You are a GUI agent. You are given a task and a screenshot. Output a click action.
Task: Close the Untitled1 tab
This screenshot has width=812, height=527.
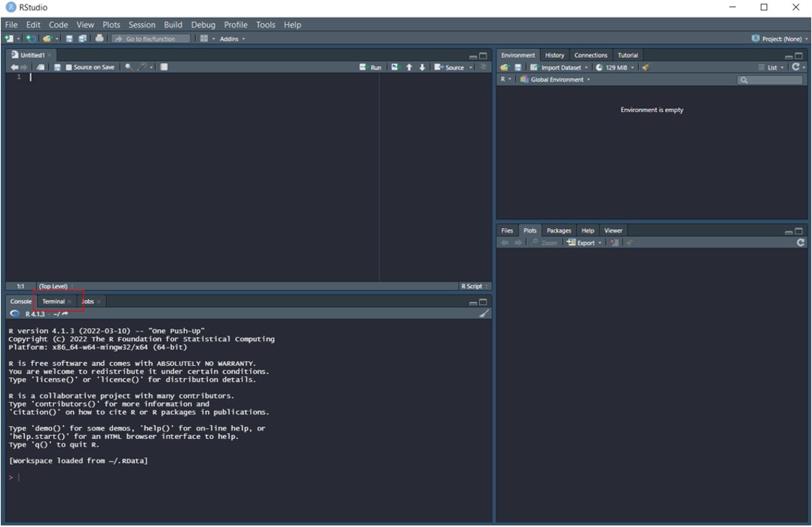point(50,55)
